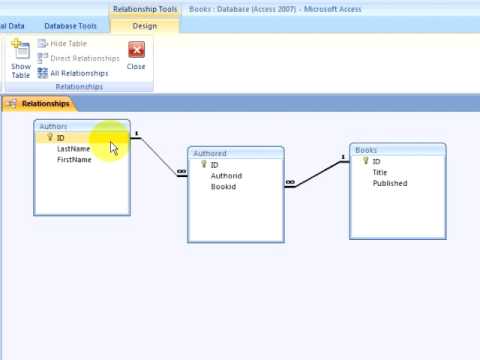
Task: Select the LastName field in Authors
Action: click(x=74, y=149)
